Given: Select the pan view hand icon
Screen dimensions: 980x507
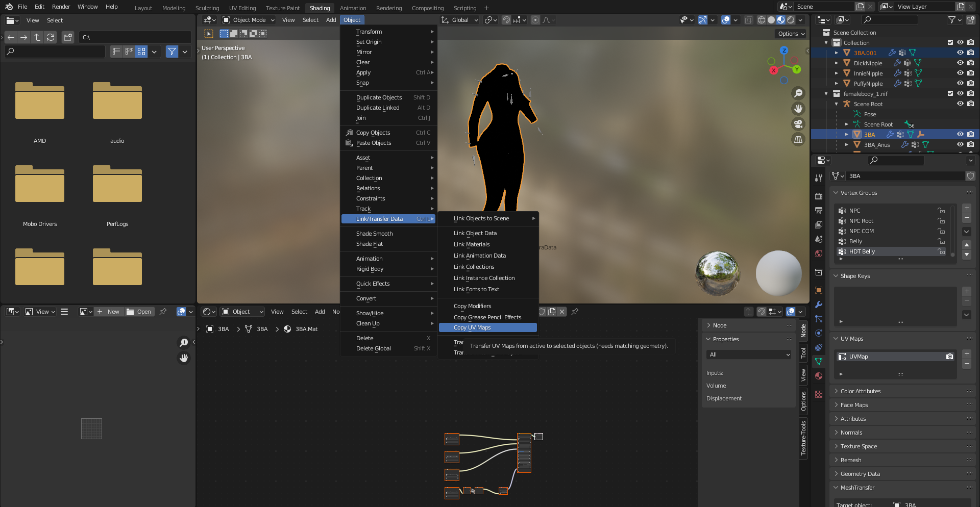Looking at the screenshot, I should point(798,109).
